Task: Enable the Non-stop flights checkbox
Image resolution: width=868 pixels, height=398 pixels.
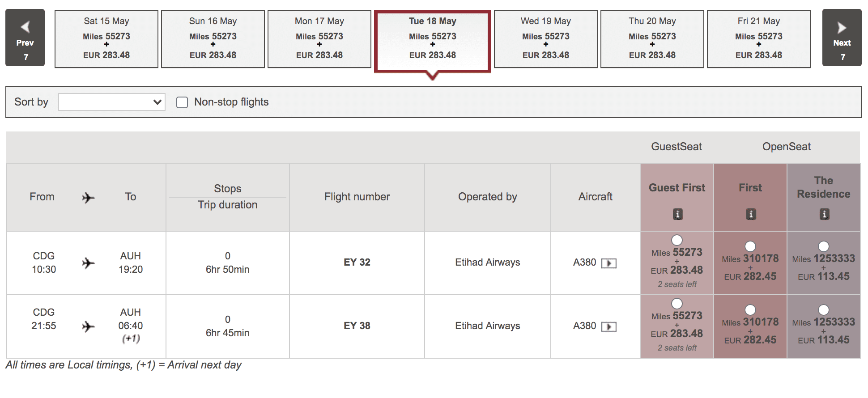Action: click(182, 102)
